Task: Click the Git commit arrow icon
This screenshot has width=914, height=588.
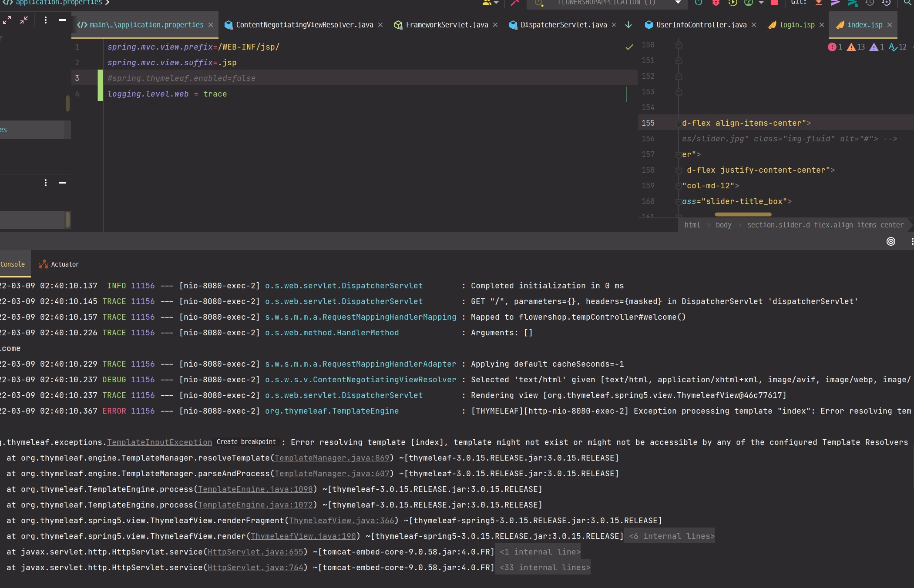Action: (835, 3)
